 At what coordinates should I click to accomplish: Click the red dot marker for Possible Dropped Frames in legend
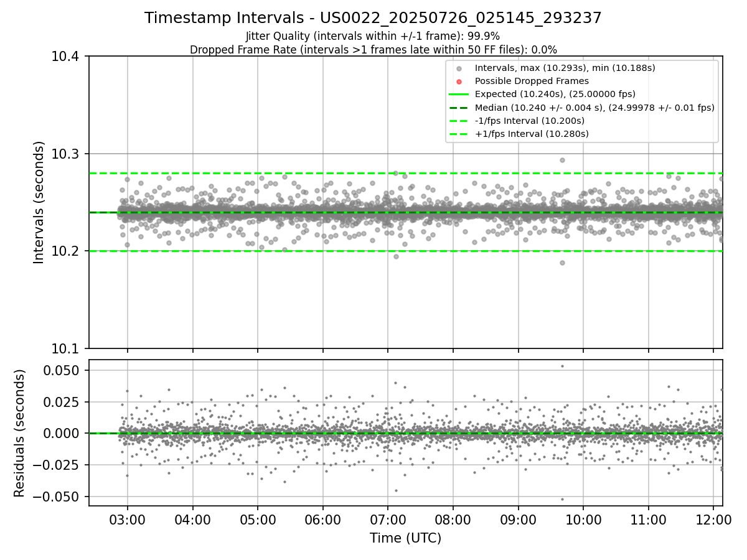click(459, 82)
